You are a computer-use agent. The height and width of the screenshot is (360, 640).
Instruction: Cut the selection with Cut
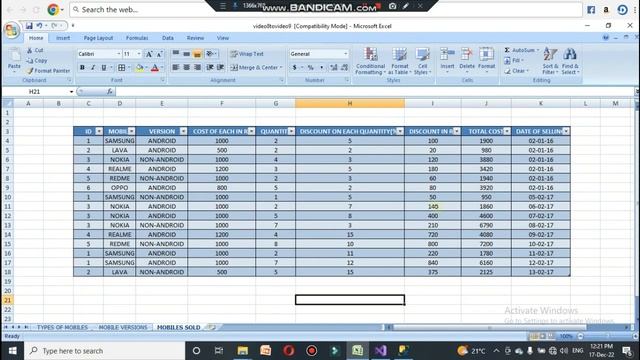click(35, 50)
